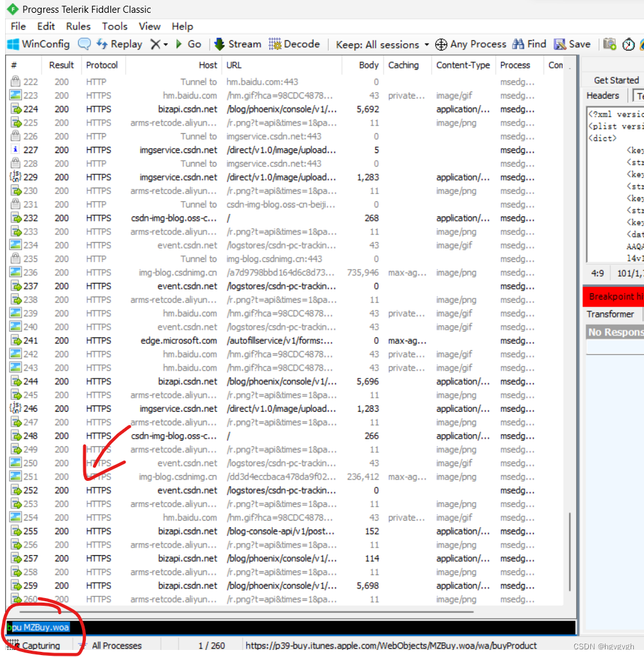Click the image icon of session 251

[15, 476]
